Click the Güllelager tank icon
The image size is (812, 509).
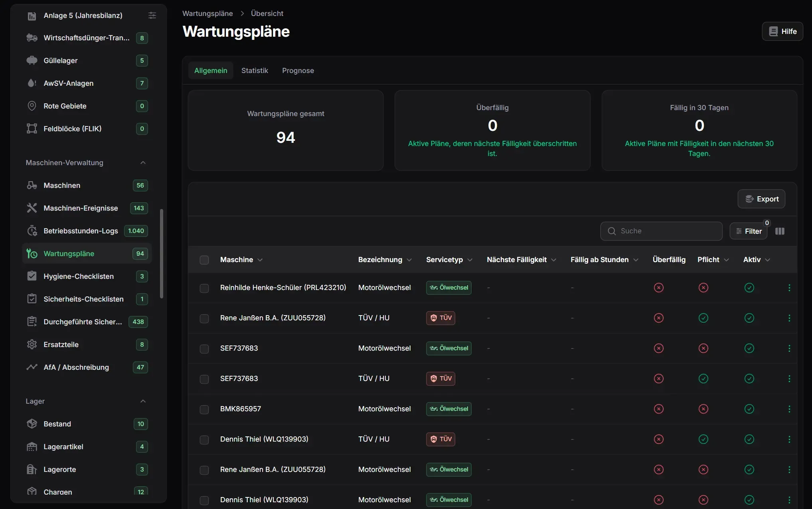32,61
